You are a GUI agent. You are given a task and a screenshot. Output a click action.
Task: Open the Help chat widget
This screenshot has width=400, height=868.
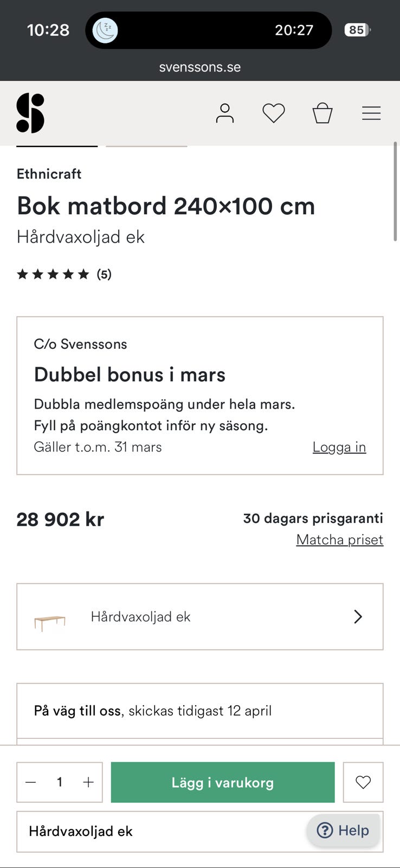343,830
